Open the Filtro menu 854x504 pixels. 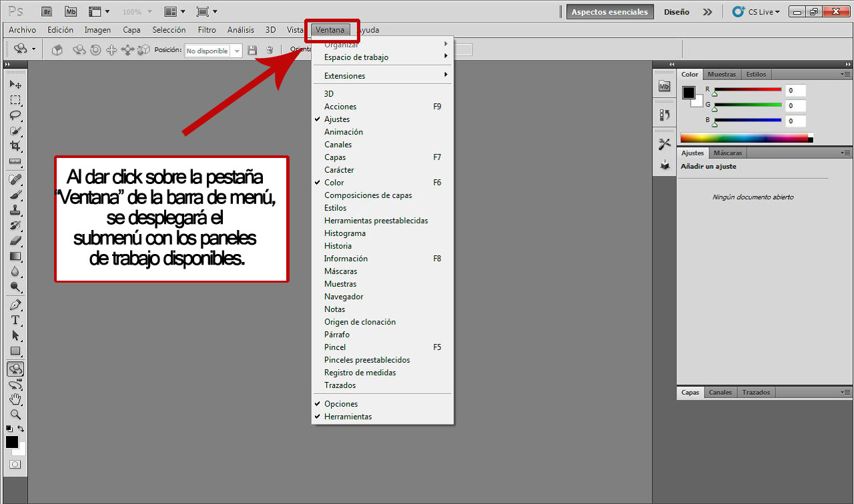(206, 30)
